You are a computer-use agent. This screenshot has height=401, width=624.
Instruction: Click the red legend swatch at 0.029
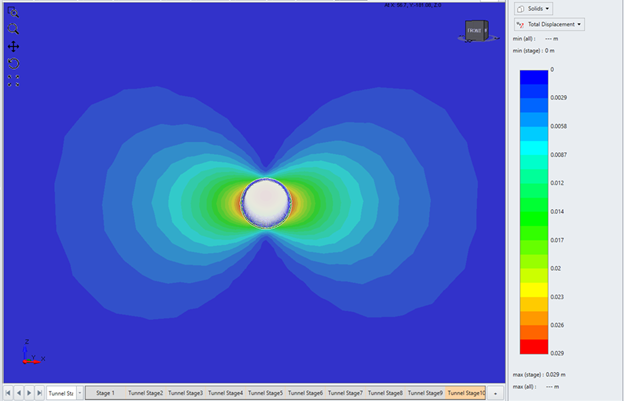click(x=534, y=346)
